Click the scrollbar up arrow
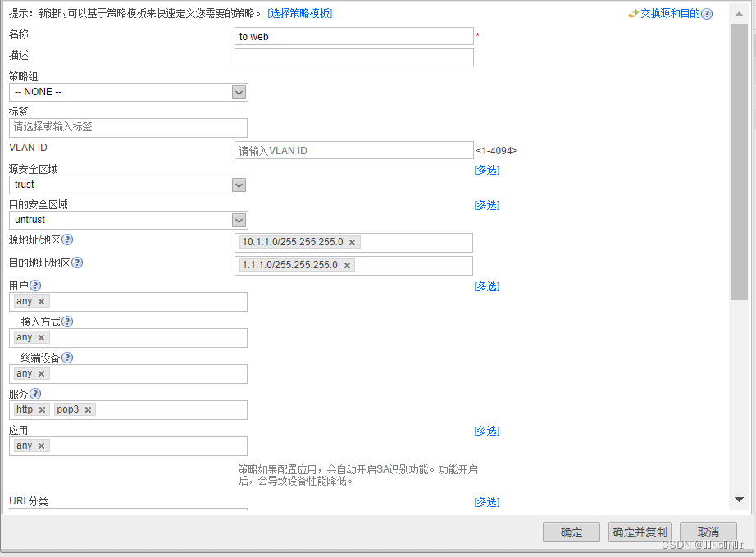Image resolution: width=756 pixels, height=557 pixels. click(x=739, y=14)
